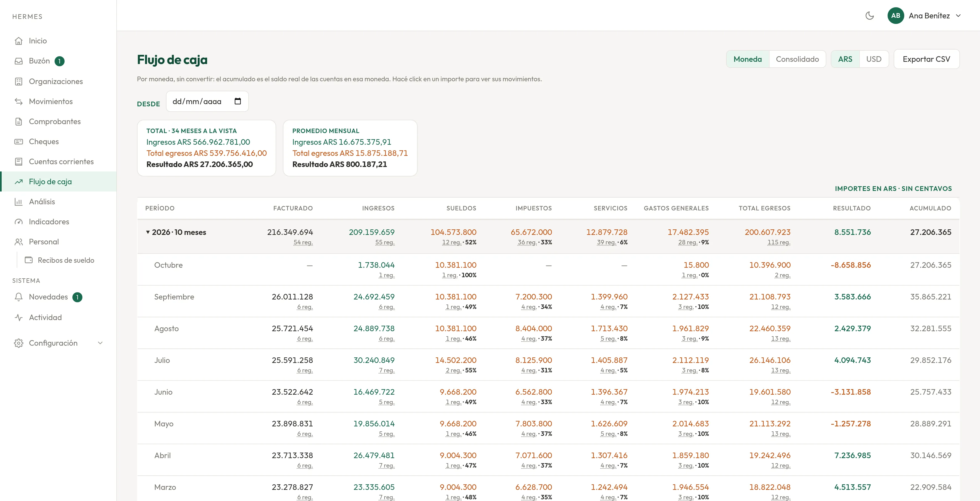Expand the Configuración chevron
This screenshot has width=980, height=501.
click(100, 343)
